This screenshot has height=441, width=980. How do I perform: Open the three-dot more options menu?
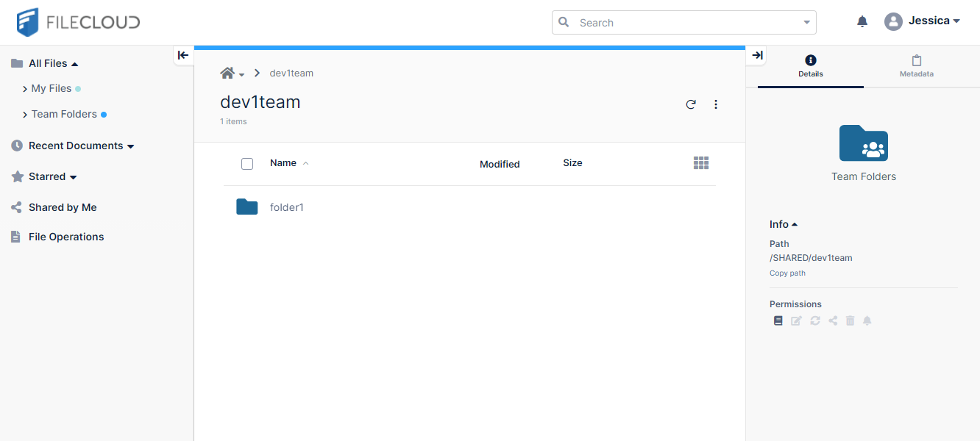click(716, 104)
